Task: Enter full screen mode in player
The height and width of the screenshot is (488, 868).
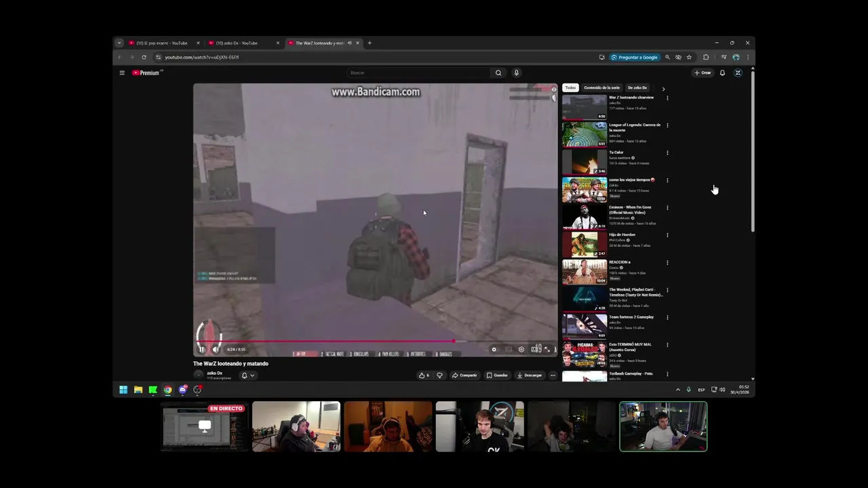Action: [x=547, y=349]
